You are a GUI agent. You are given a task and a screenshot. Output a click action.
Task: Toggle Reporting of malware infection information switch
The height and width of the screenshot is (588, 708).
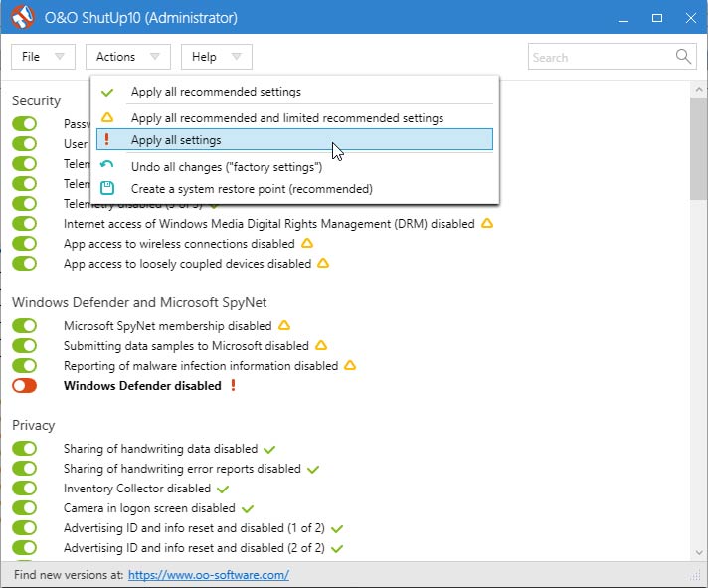point(25,366)
